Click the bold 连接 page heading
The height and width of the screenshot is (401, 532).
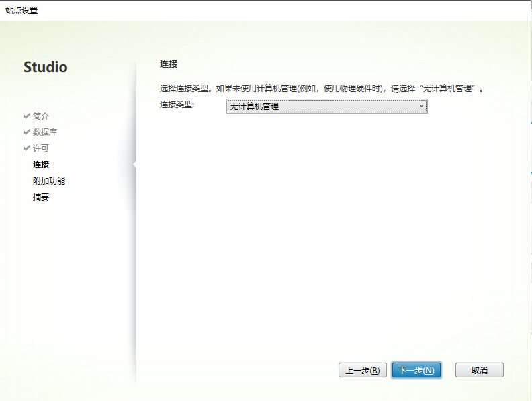point(169,64)
